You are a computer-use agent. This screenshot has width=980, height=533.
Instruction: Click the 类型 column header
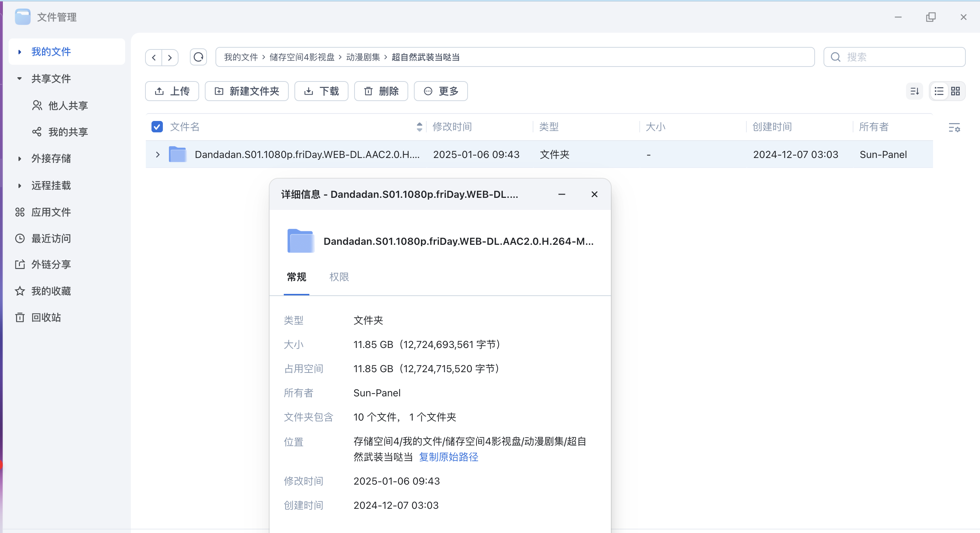coord(549,127)
